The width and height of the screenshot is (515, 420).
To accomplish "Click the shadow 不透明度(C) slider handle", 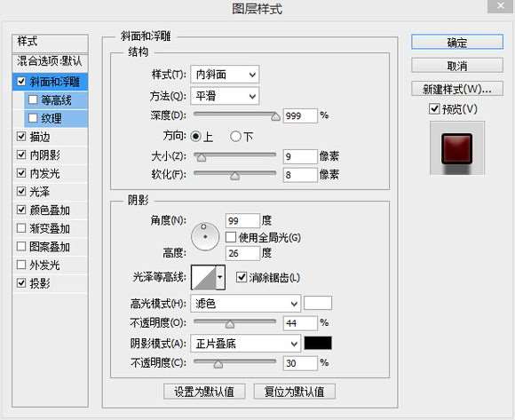I will 218,364.
